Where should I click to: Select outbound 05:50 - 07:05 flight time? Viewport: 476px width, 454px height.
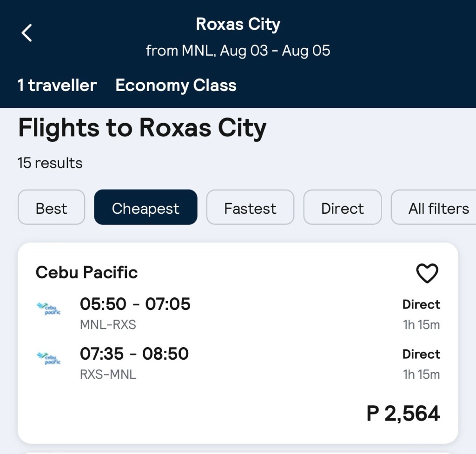pyautogui.click(x=135, y=304)
